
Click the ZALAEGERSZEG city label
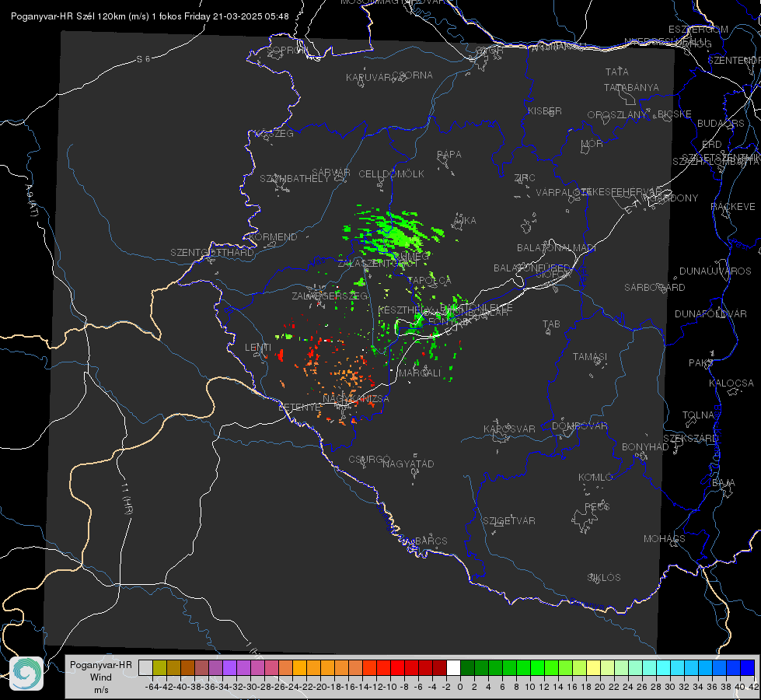pos(330,296)
